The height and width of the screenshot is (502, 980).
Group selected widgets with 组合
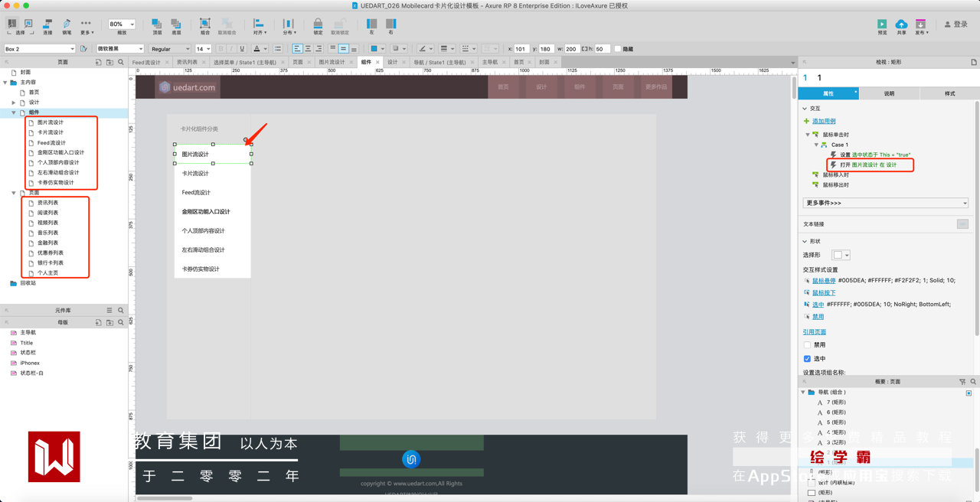pyautogui.click(x=205, y=27)
